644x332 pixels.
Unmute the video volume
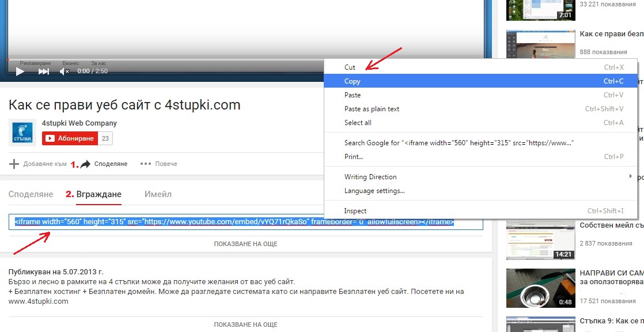pyautogui.click(x=65, y=71)
